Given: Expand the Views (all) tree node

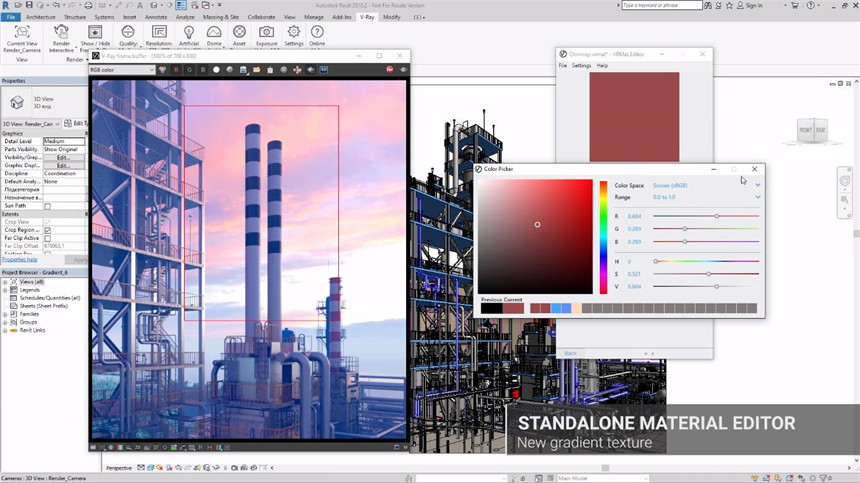Looking at the screenshot, I should coord(5,282).
